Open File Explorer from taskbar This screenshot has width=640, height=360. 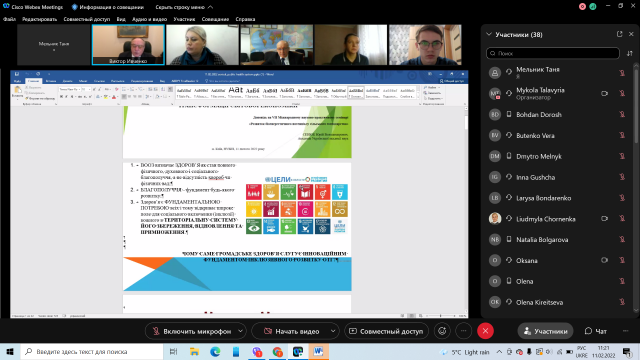(x=194, y=351)
